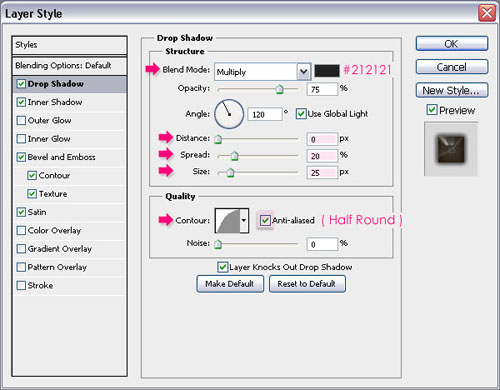Toggle Layer Knocks Out Drop Shadow

pos(222,267)
